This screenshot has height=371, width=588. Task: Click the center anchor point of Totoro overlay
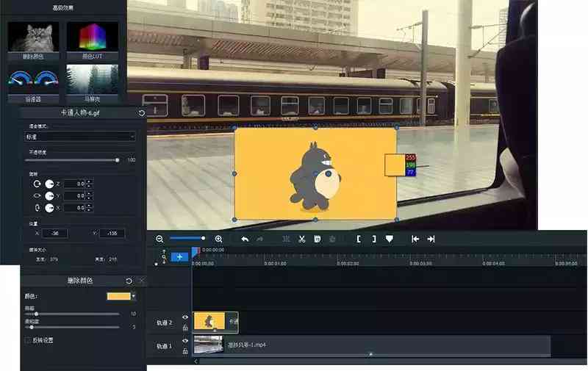[328, 174]
